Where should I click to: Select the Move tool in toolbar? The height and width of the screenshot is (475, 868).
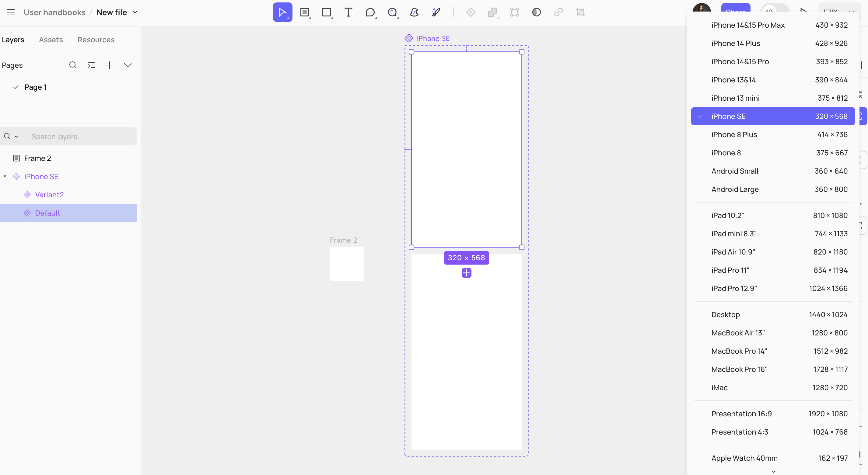pyautogui.click(x=282, y=12)
